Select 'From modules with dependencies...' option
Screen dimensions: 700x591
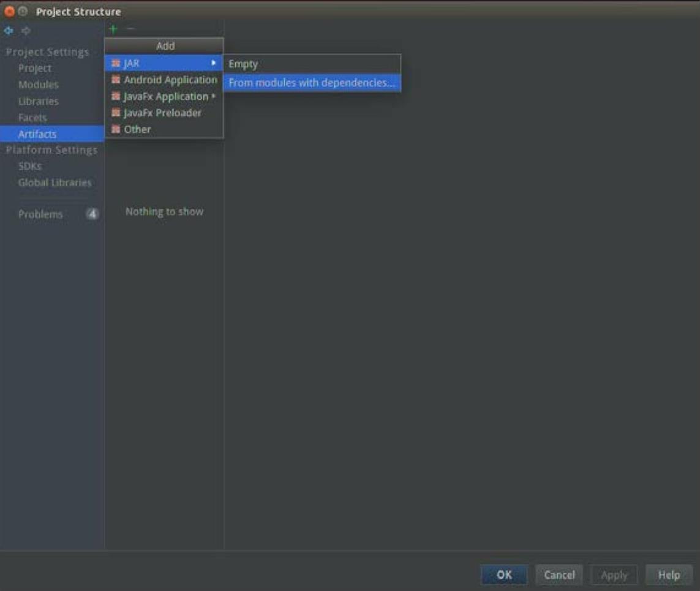click(312, 83)
